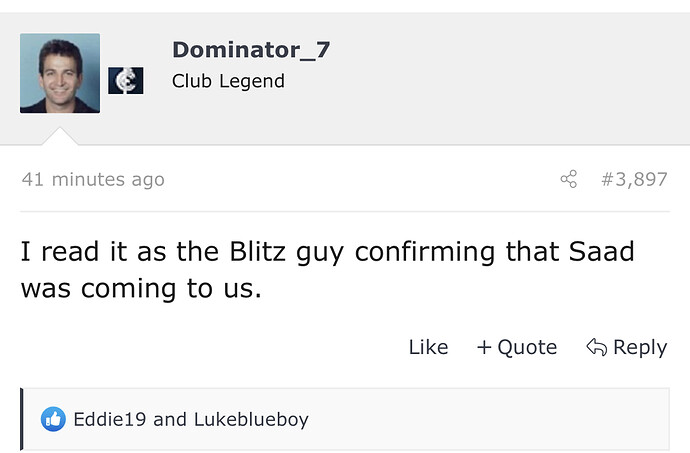Screen dimensions: 690x453
Task: Reply to Dominator_7's post
Action: point(627,347)
